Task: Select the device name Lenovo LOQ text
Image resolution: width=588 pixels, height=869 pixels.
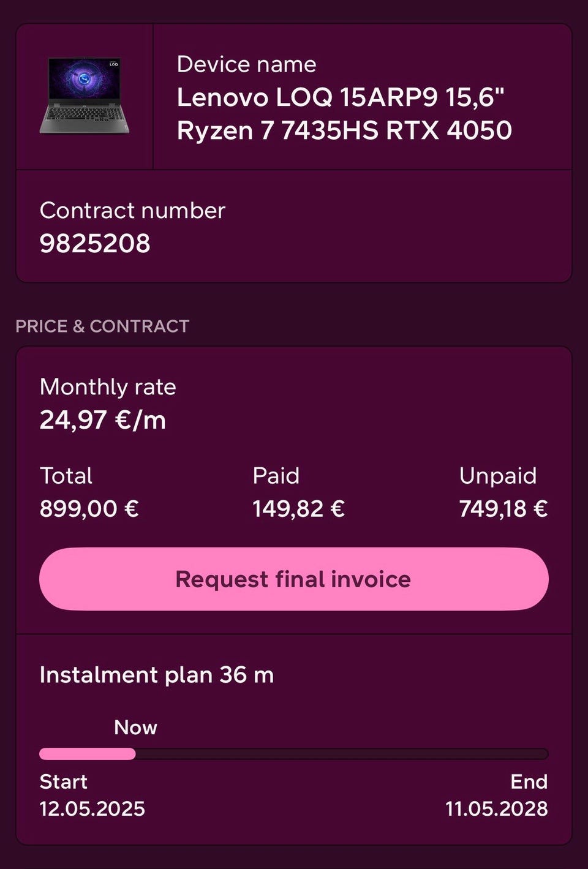Action: coord(344,114)
